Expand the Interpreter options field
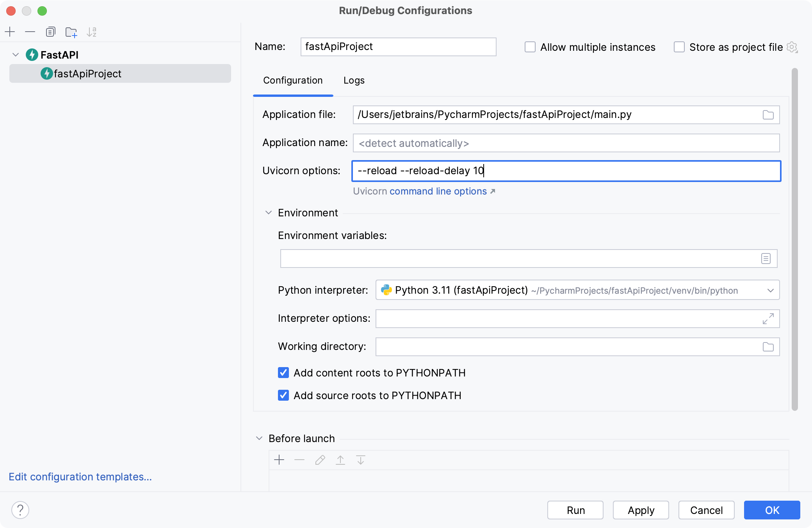Screen dimensions: 812x528 (x=768, y=319)
